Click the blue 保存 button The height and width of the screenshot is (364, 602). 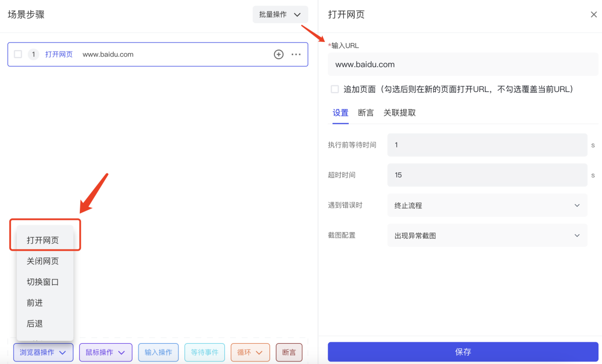coord(462,352)
